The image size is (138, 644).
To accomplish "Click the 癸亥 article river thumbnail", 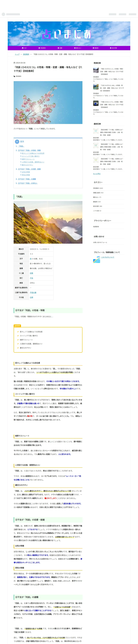I will [96, 70].
